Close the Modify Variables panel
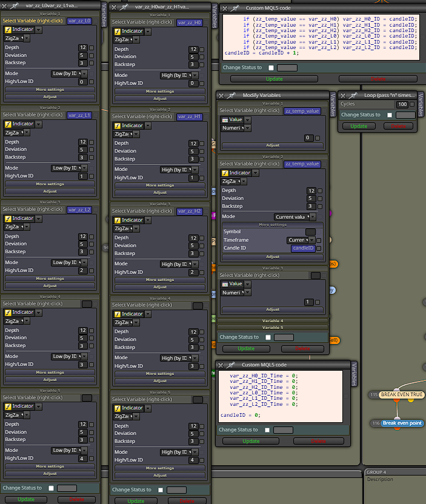 (x=221, y=96)
